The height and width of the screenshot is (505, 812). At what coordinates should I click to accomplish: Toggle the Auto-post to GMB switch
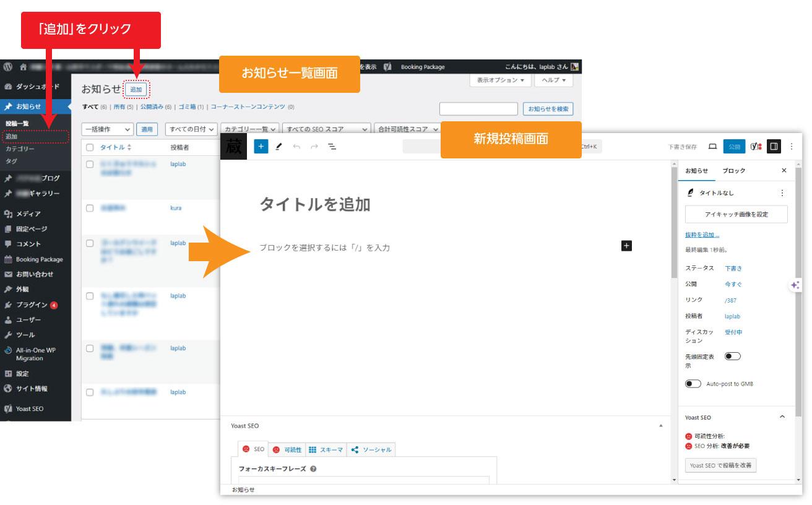coord(693,382)
